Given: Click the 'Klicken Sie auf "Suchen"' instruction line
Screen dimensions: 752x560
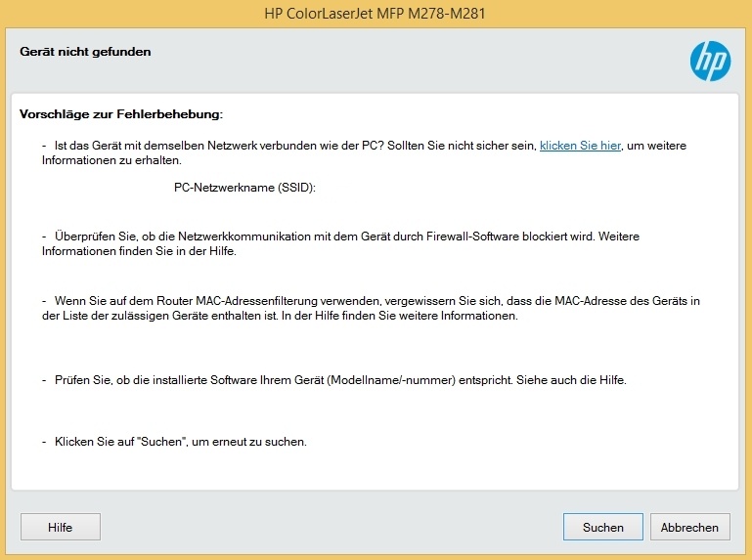Looking at the screenshot, I should (x=174, y=442).
